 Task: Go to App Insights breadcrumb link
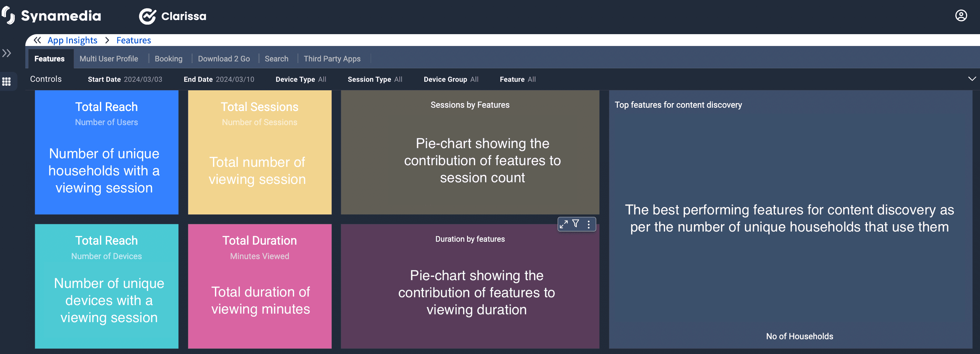click(x=72, y=40)
